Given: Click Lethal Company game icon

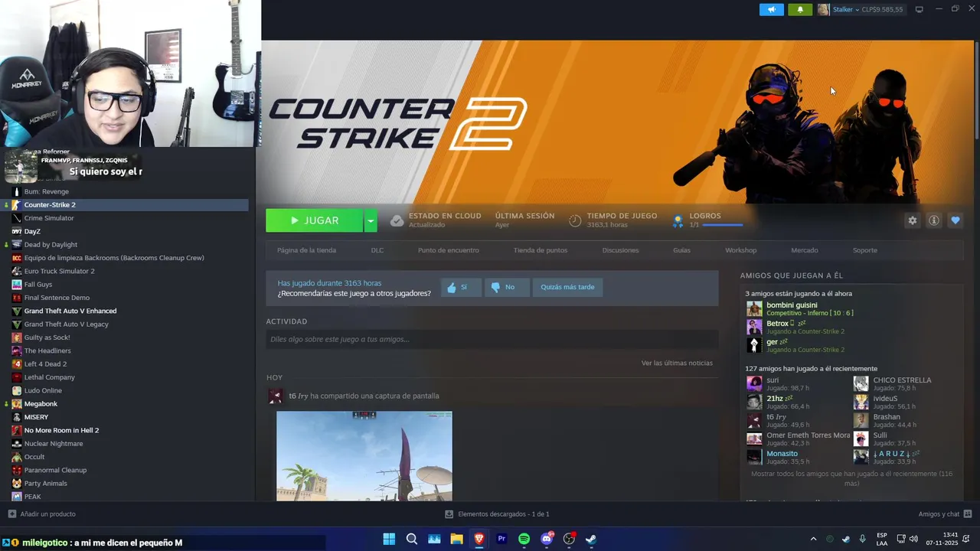Looking at the screenshot, I should pyautogui.click(x=17, y=377).
